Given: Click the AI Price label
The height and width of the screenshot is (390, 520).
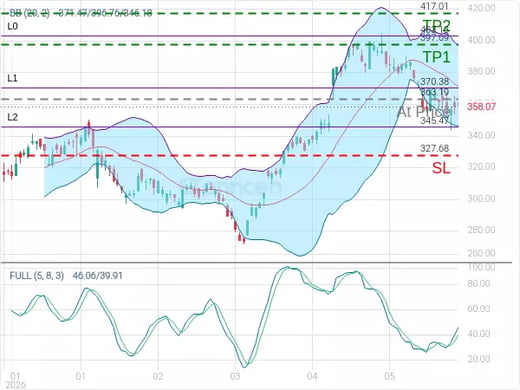Looking at the screenshot, I should pos(423,112).
